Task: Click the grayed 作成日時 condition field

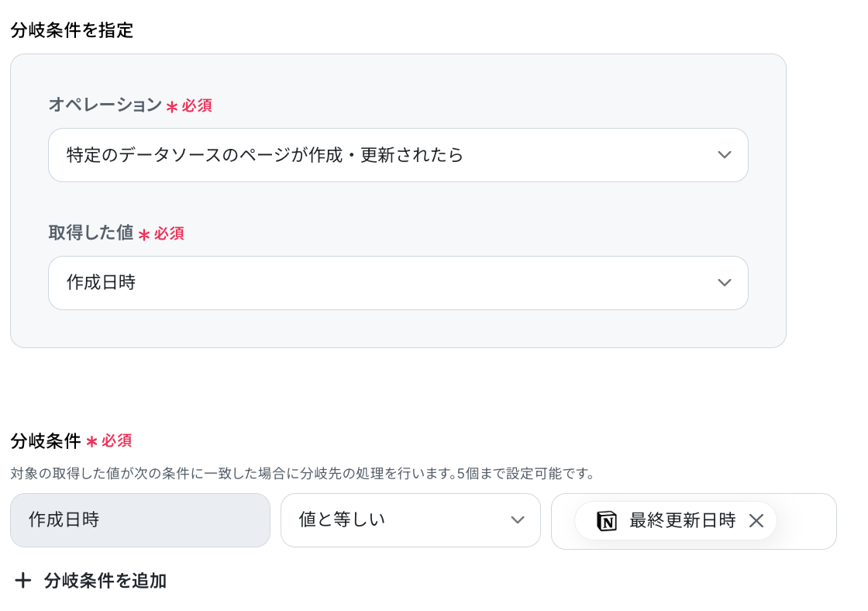Action: pyautogui.click(x=140, y=520)
